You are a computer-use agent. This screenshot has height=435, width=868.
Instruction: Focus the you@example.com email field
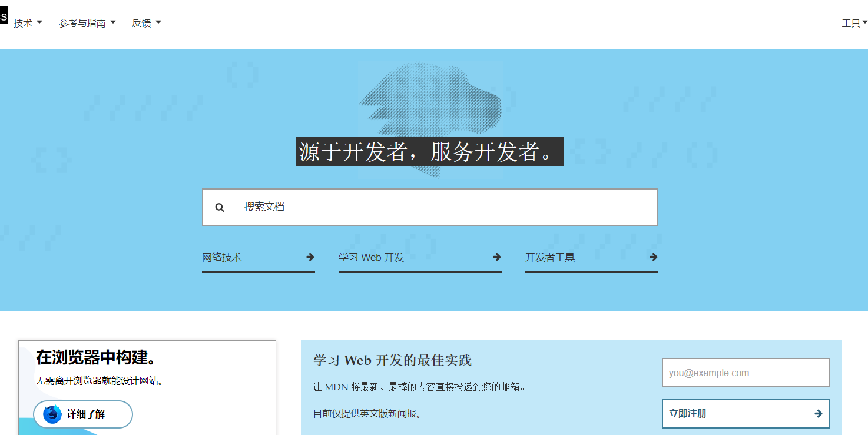click(746, 373)
